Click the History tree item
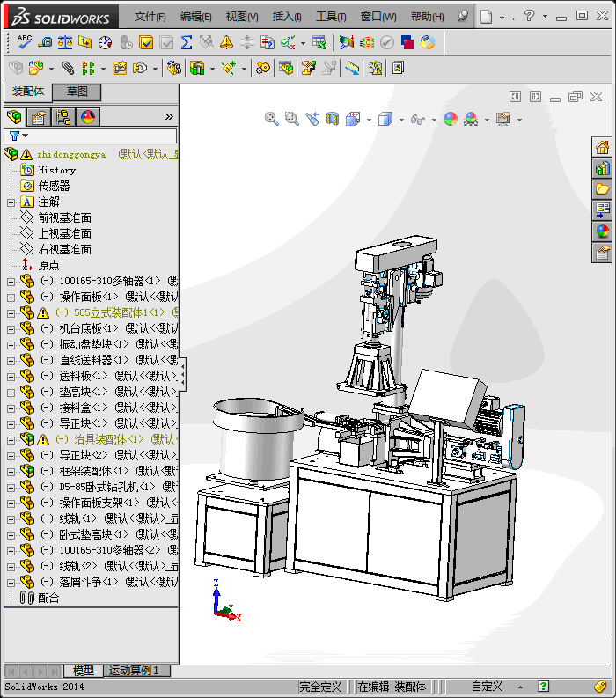The width and height of the screenshot is (616, 698). click(x=57, y=170)
